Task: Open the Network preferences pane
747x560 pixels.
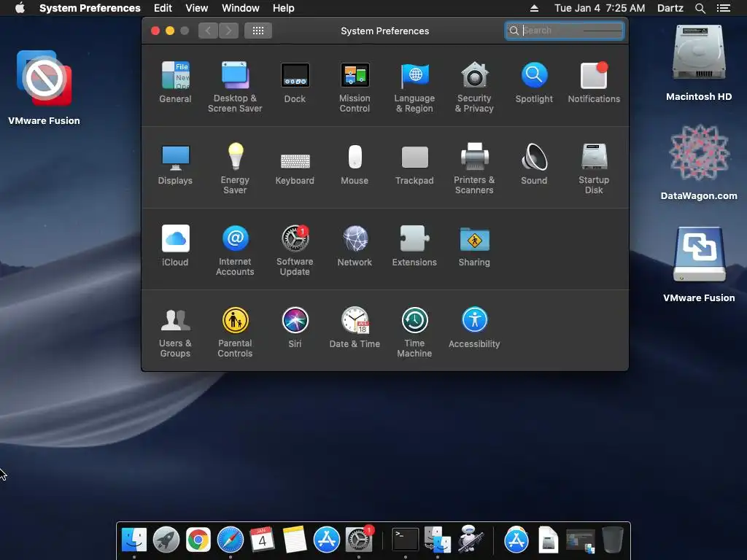Action: (x=355, y=246)
